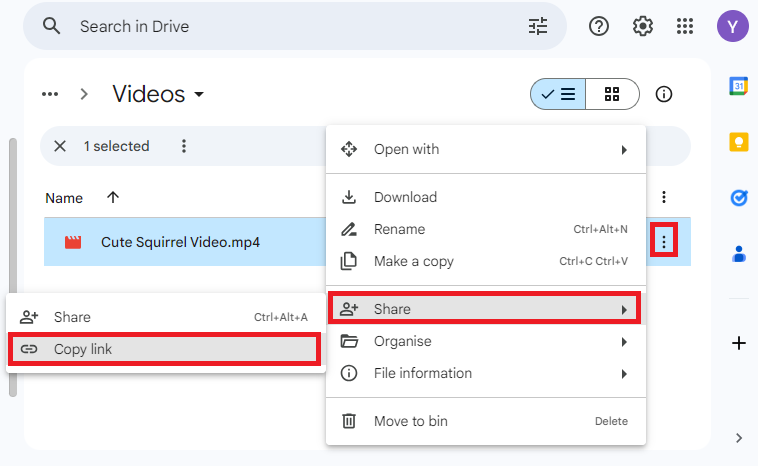Click the Make a copy pages icon
The height and width of the screenshot is (467, 758).
(349, 261)
